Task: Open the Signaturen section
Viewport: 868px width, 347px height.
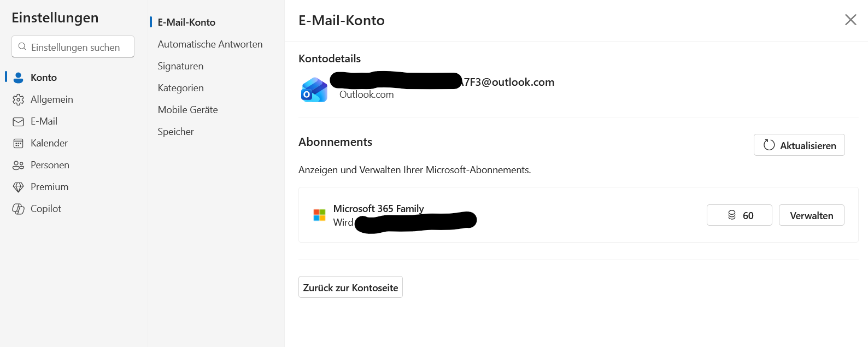Action: click(180, 66)
